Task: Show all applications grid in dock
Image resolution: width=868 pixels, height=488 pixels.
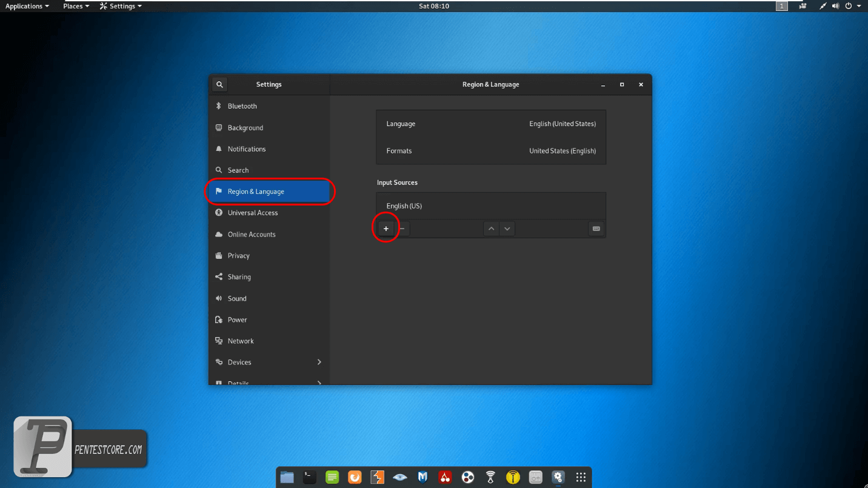Action: (x=581, y=477)
